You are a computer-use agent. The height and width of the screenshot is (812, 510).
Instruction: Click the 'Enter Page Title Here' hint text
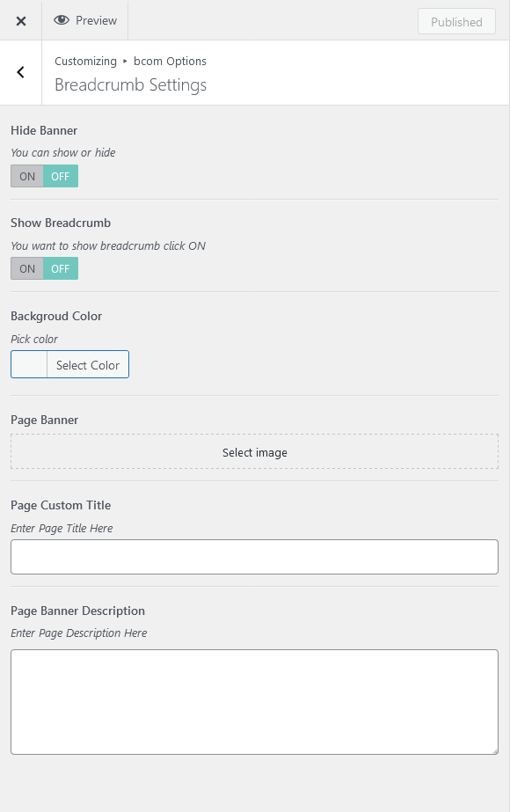click(x=62, y=528)
